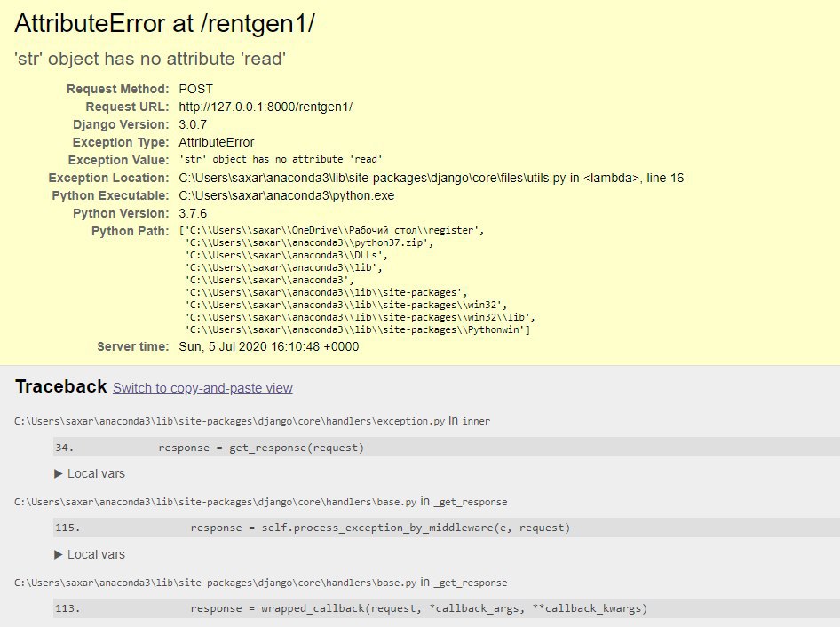Click the 'AttributeError at /rentgen1/' heading
840x627 pixels.
tap(165, 24)
